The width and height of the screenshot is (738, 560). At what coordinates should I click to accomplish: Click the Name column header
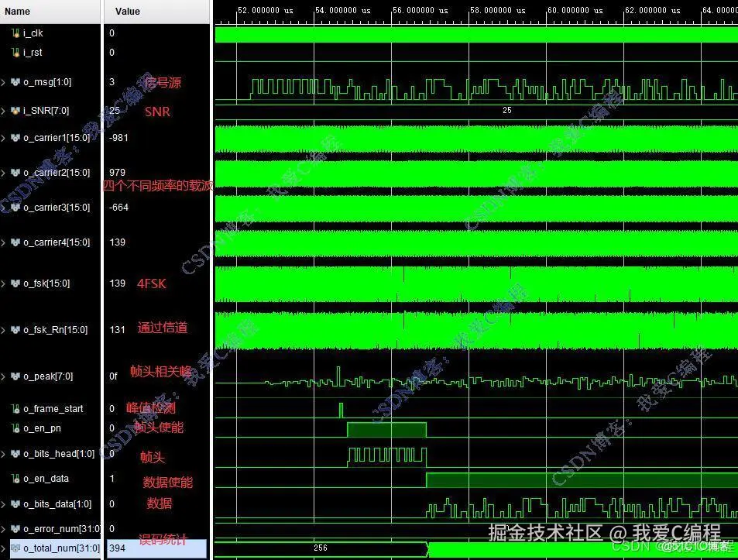(50, 12)
